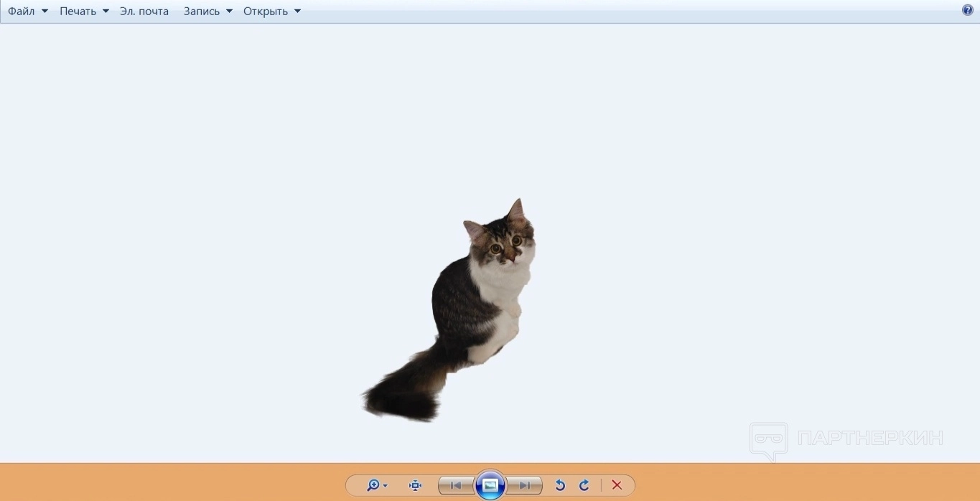Click the blue help question mark icon
This screenshot has height=501, width=980.
(968, 10)
